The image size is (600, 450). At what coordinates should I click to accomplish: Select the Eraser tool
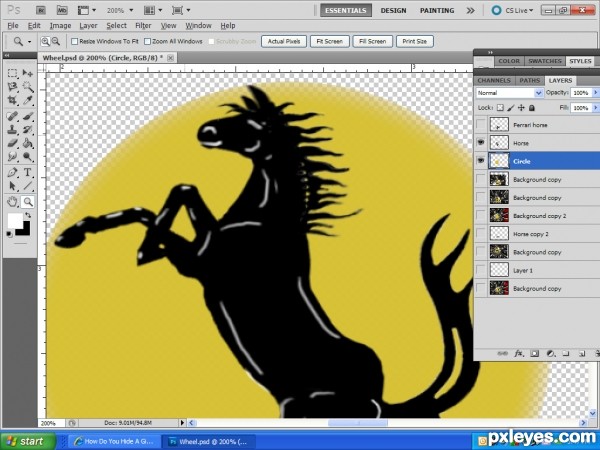[x=13, y=143]
